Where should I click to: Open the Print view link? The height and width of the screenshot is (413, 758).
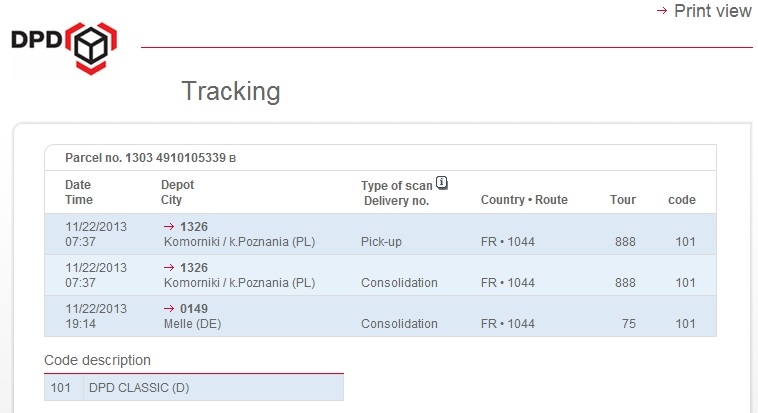(713, 11)
